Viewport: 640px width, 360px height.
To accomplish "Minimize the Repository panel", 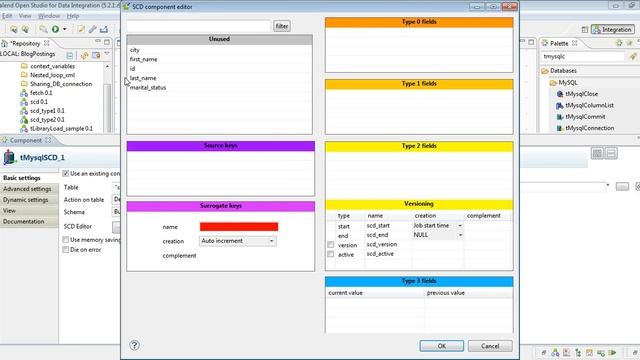I will point(98,42).
